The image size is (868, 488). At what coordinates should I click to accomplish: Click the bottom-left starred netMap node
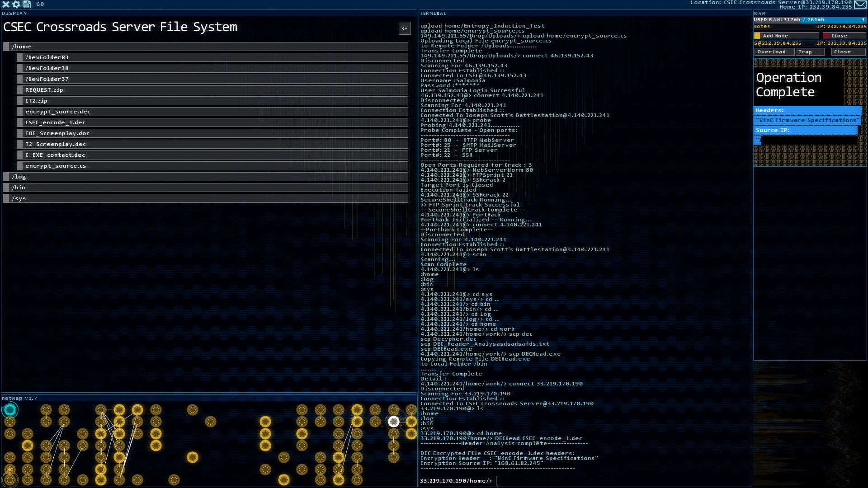click(10, 470)
